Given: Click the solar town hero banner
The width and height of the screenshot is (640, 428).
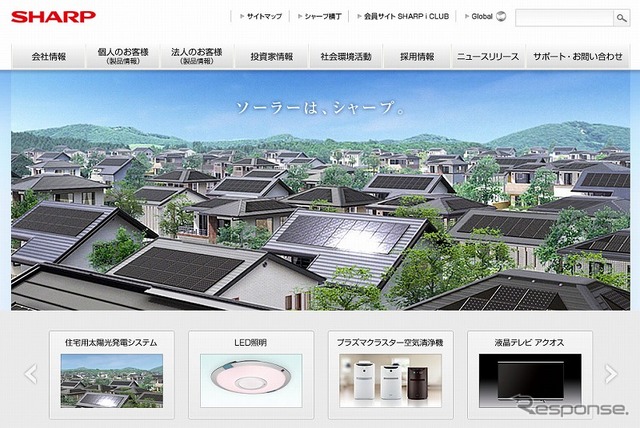Looking at the screenshot, I should pos(320,191).
